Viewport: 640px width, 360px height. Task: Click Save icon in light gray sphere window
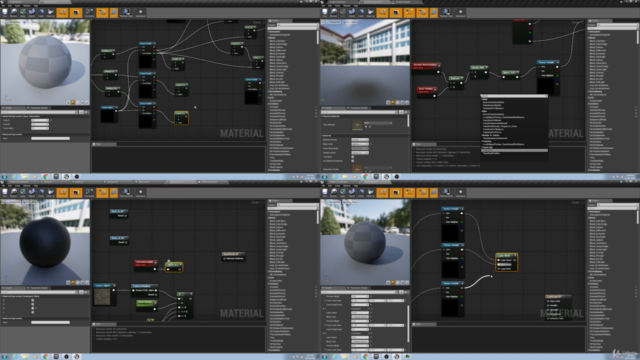(5, 12)
